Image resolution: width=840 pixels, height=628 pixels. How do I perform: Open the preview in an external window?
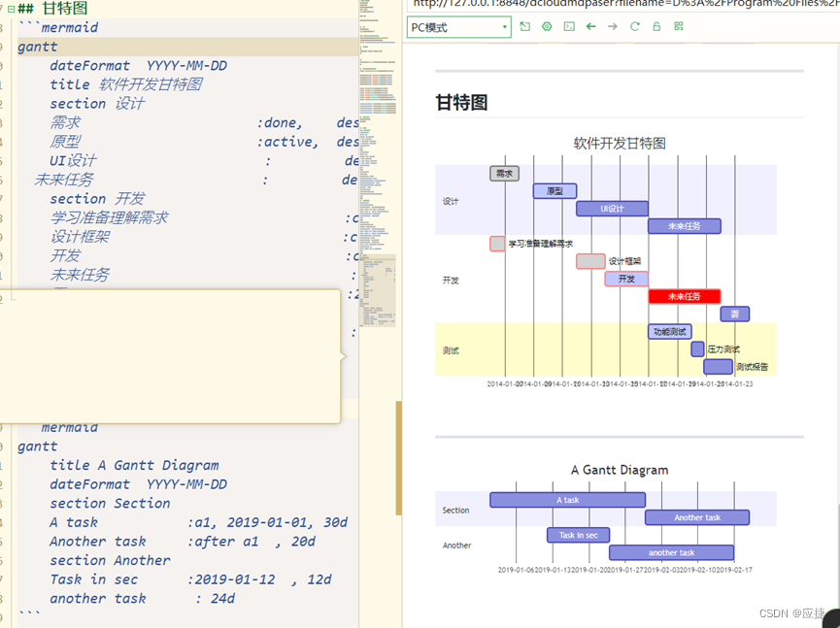(525, 27)
